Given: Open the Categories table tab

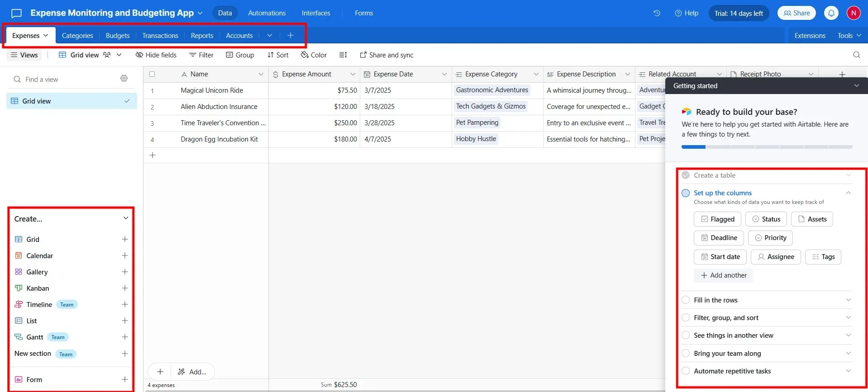Looking at the screenshot, I should point(77,35).
